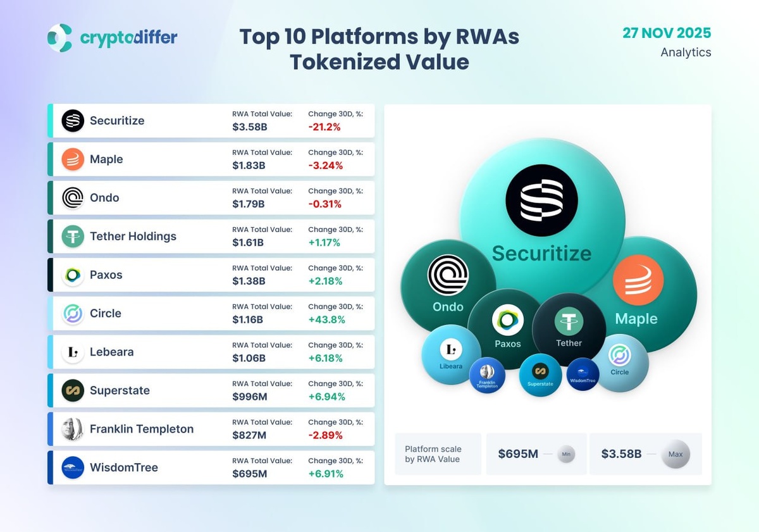Click the '$1.83B' value
The width and height of the screenshot is (759, 532).
[249, 165]
